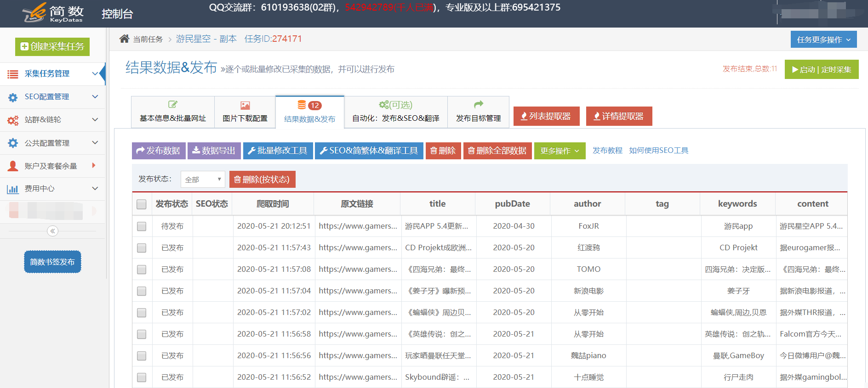Check the row for 《蝙蝠侠》周边贝
The height and width of the screenshot is (388, 868).
[142, 313]
